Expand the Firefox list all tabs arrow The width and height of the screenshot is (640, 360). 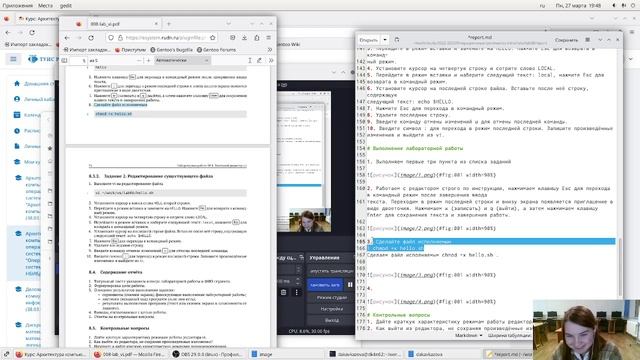229,24
